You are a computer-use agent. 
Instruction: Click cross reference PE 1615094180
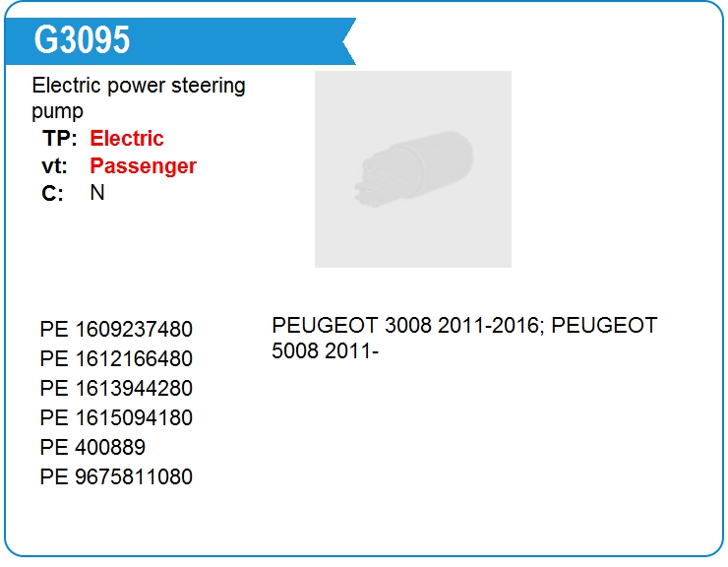coord(116,418)
